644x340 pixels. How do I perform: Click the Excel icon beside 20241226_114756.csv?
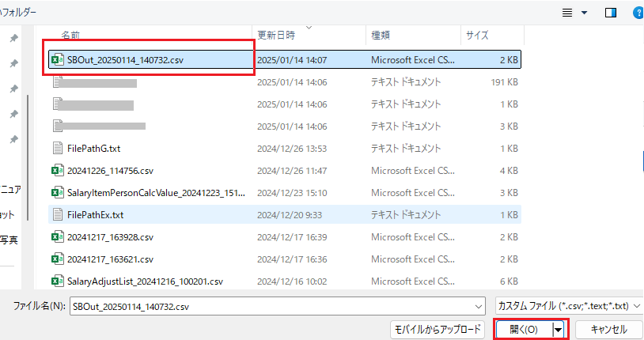(x=57, y=170)
